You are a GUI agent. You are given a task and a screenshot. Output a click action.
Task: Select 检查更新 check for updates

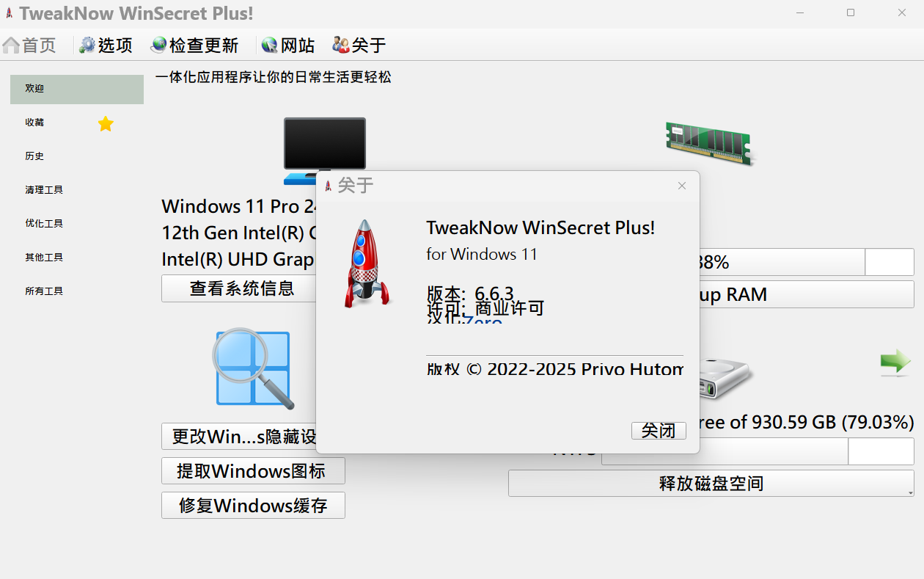195,45
